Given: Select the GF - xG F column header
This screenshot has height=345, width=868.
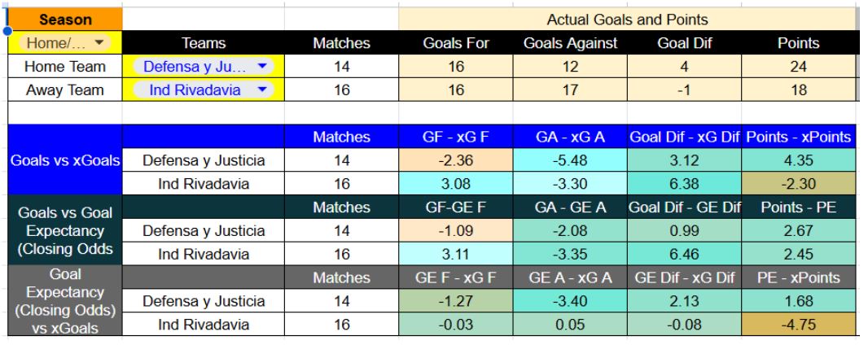Looking at the screenshot, I should tap(456, 138).
